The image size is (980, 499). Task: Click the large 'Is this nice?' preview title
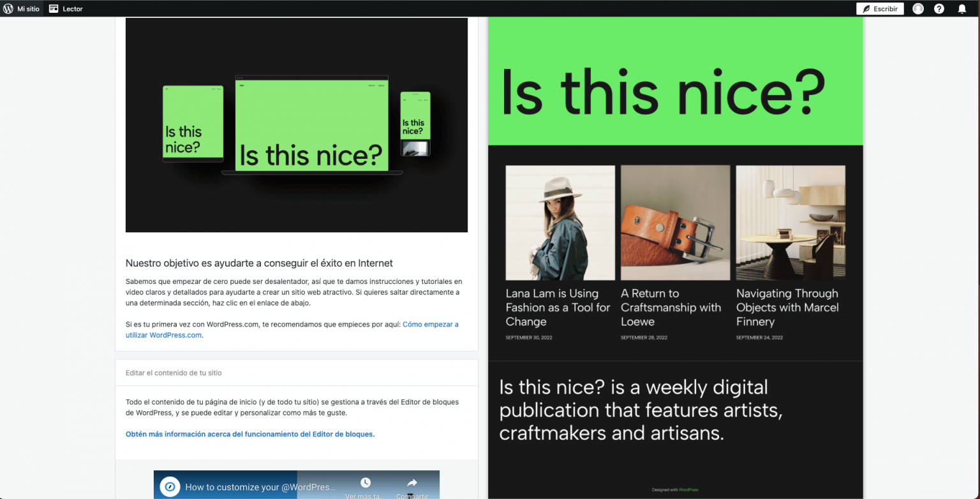[664, 91]
